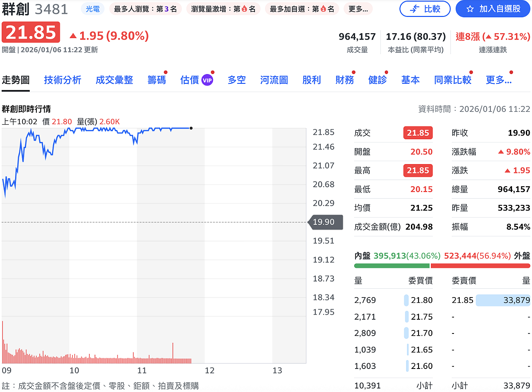Click the flame icon in 瀏覽量激增 tag
The width and height of the screenshot is (532, 392).
[244, 9]
